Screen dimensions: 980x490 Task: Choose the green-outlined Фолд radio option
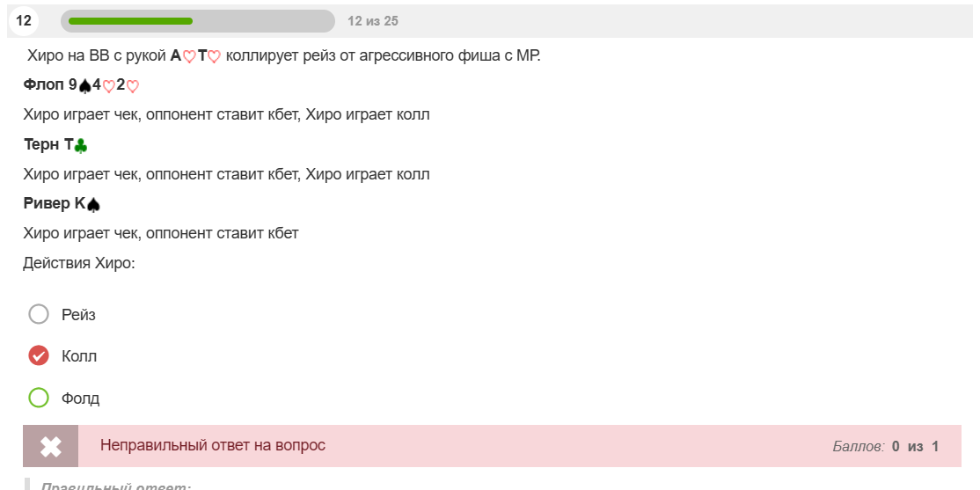point(39,398)
